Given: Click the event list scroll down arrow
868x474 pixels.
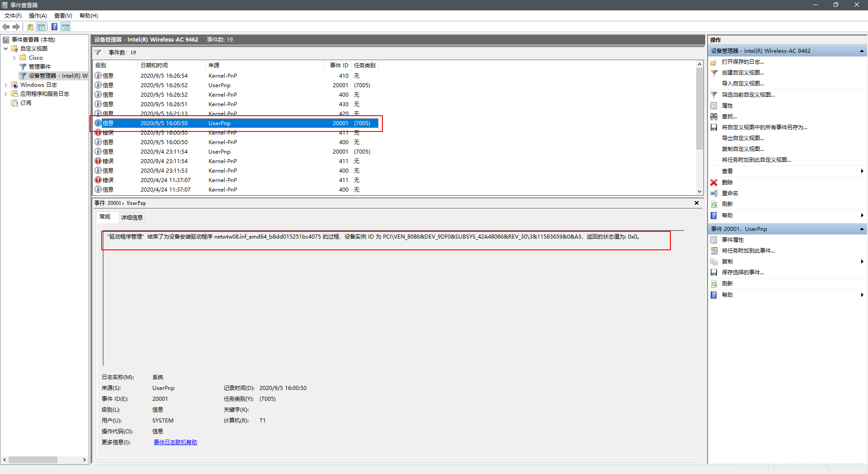Looking at the screenshot, I should (x=700, y=192).
